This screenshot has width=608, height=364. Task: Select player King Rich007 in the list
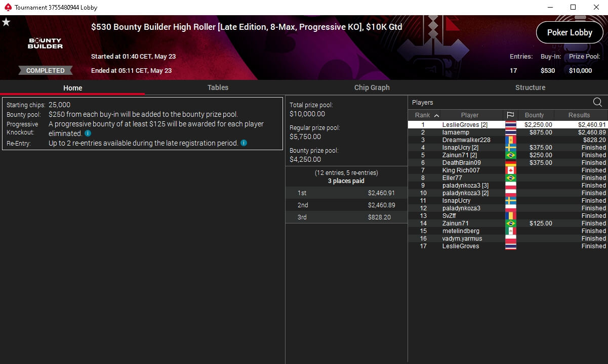(507, 170)
